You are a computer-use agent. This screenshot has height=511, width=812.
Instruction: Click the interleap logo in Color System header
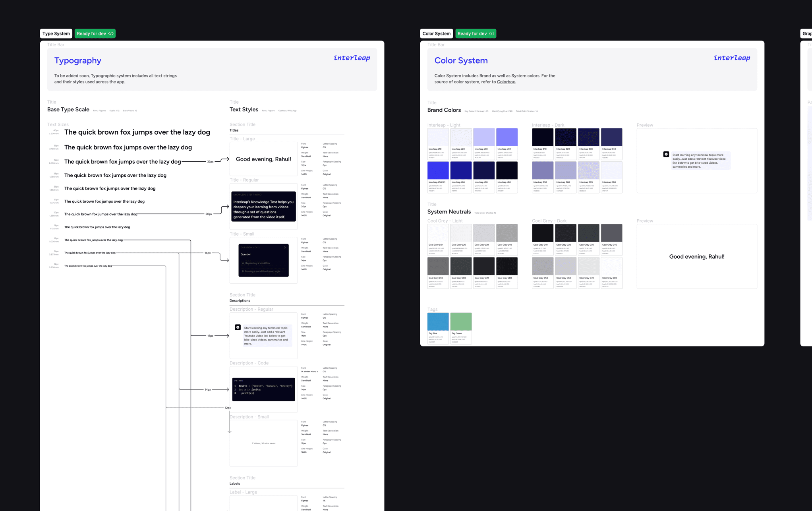[731, 58]
